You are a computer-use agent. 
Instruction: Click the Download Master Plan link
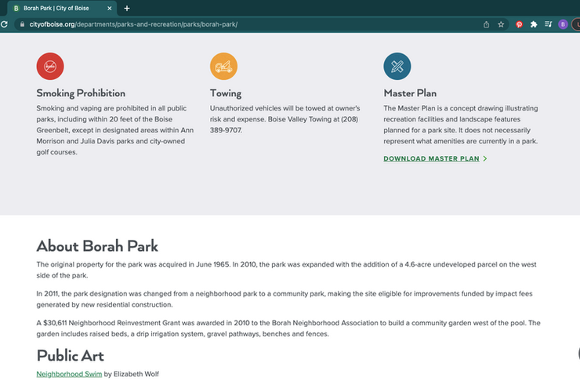(x=431, y=158)
